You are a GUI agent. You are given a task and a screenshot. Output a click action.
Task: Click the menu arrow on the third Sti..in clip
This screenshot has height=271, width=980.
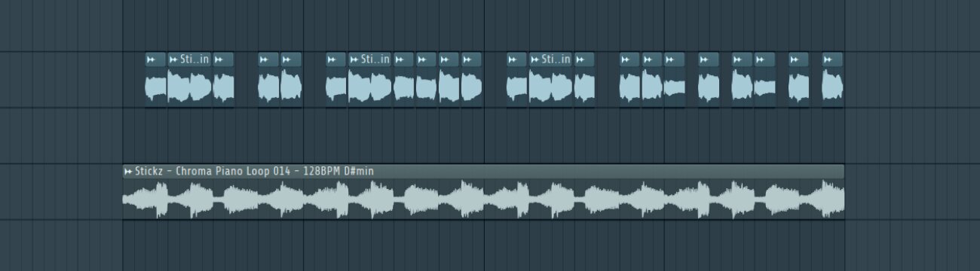point(535,59)
